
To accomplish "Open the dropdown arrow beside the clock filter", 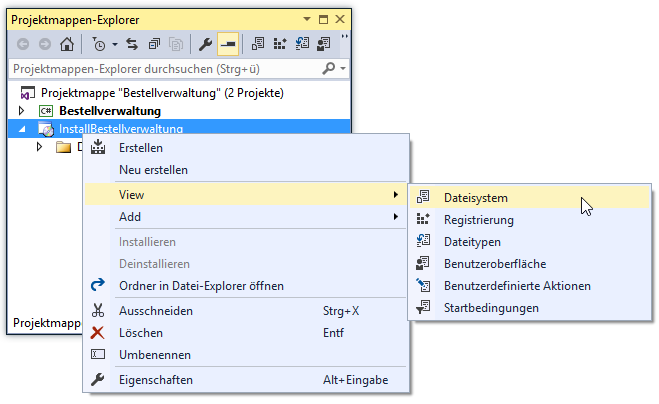I will [115, 44].
